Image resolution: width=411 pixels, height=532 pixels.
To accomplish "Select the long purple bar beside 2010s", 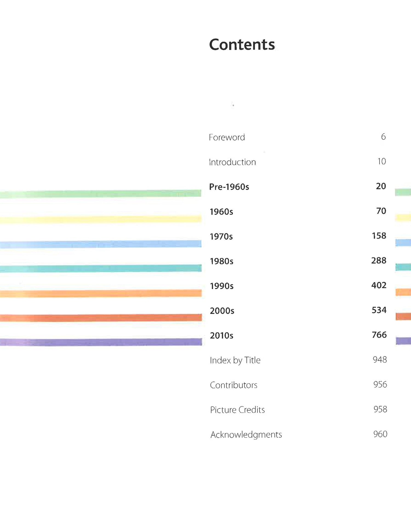I will point(101,342).
